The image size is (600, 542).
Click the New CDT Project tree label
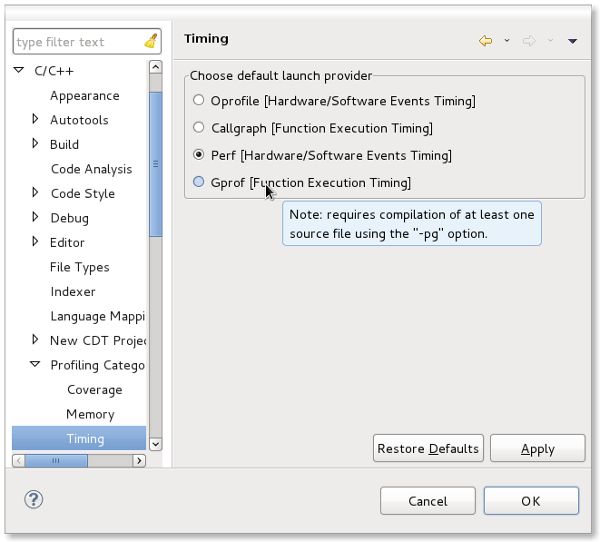[x=98, y=341]
